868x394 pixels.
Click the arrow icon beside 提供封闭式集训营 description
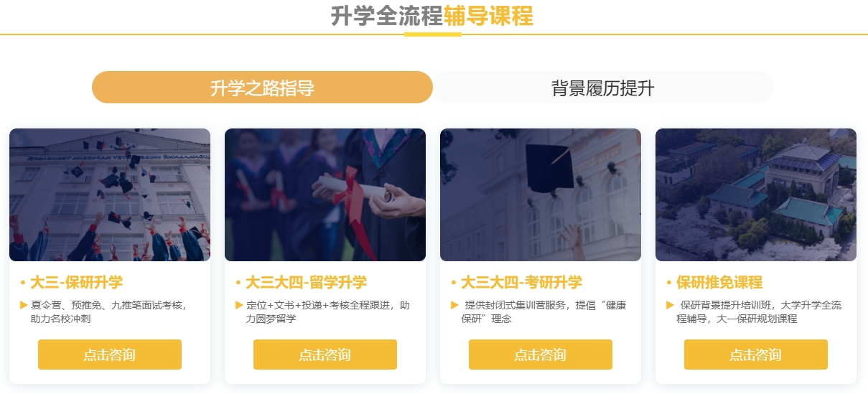454,305
